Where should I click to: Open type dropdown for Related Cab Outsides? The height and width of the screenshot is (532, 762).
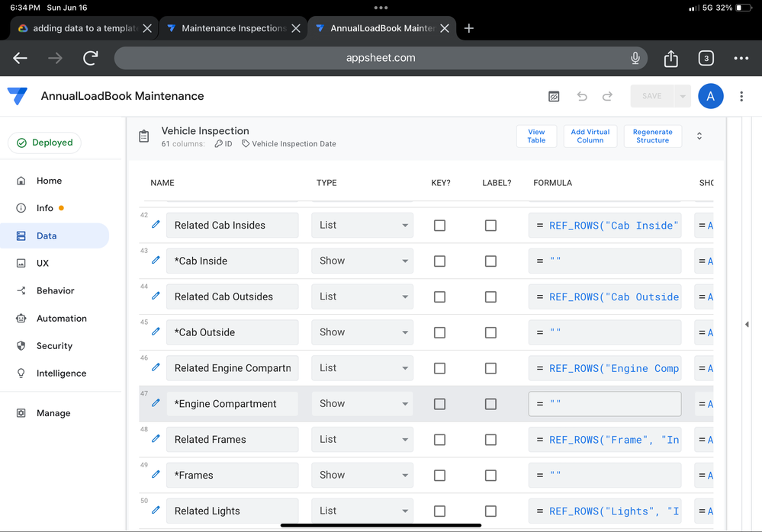(362, 296)
